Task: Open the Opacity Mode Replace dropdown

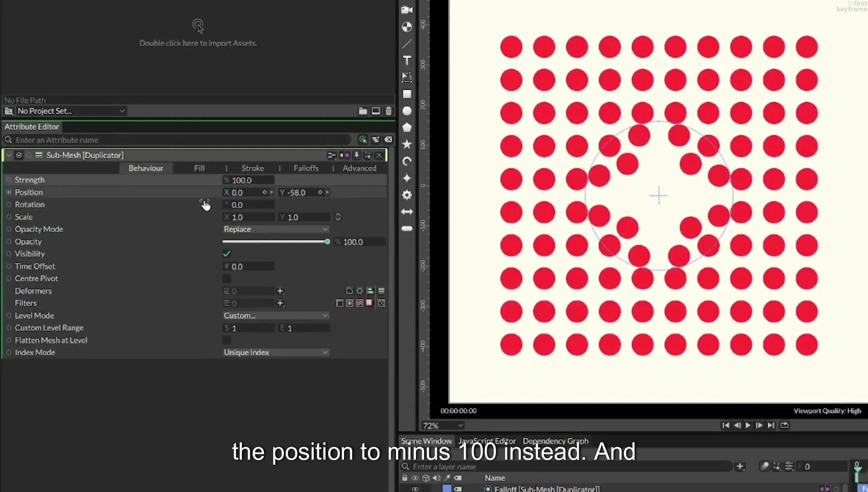Action: [x=276, y=229]
